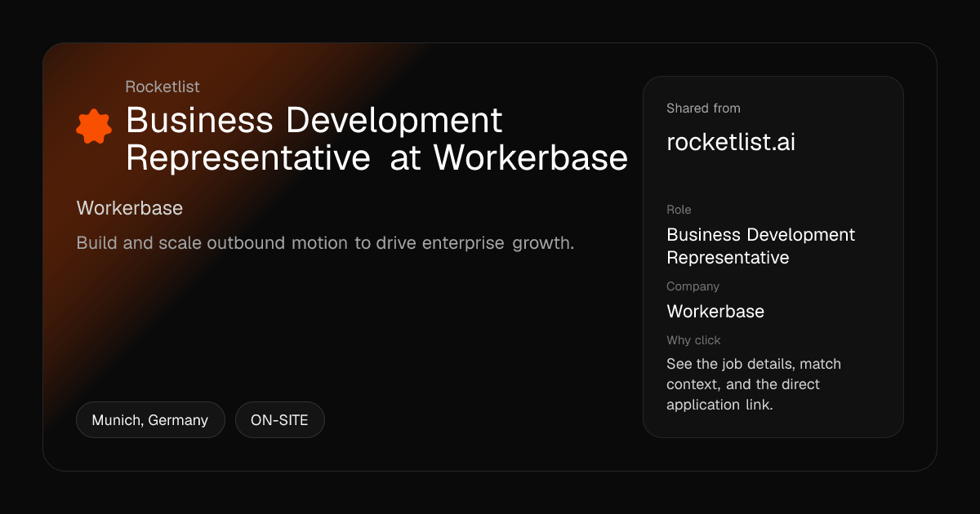Image resolution: width=980 pixels, height=514 pixels.
Task: Click the 'Why click' label
Action: point(693,340)
